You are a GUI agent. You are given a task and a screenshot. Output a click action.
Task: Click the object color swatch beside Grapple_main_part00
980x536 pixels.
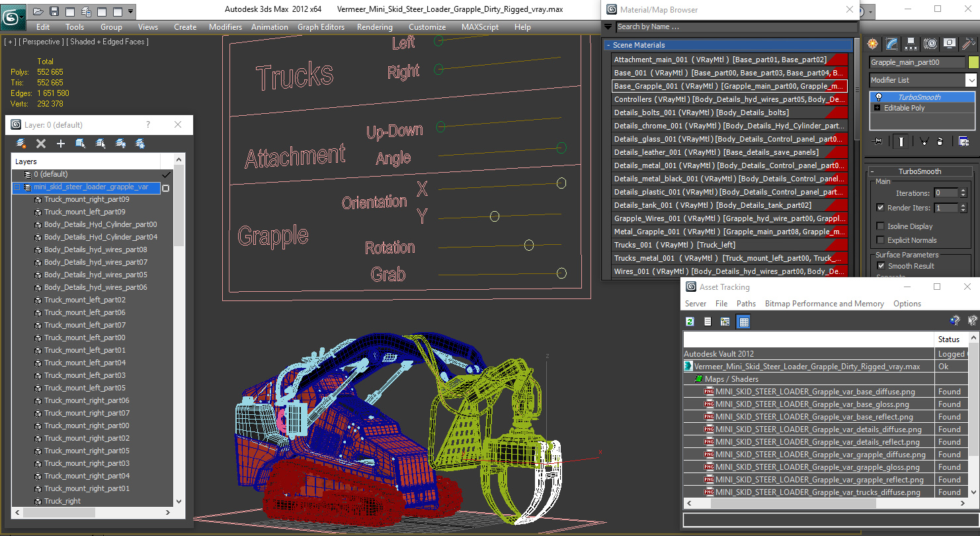pos(973,62)
